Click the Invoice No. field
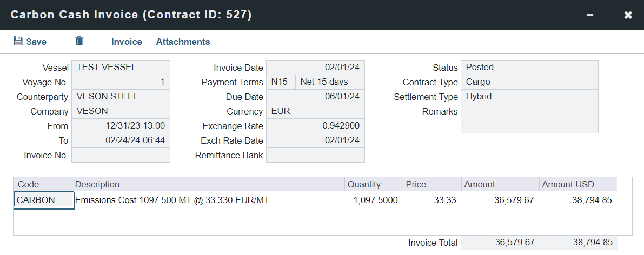The width and height of the screenshot is (644, 255). (121, 155)
